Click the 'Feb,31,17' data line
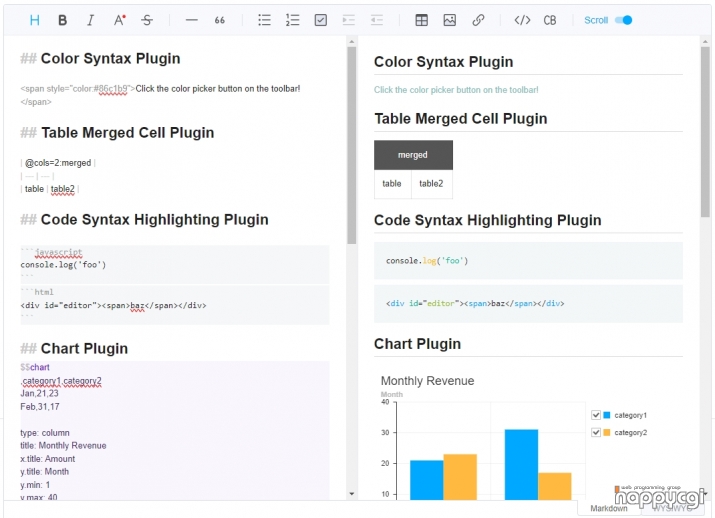The image size is (715, 518). [40, 407]
